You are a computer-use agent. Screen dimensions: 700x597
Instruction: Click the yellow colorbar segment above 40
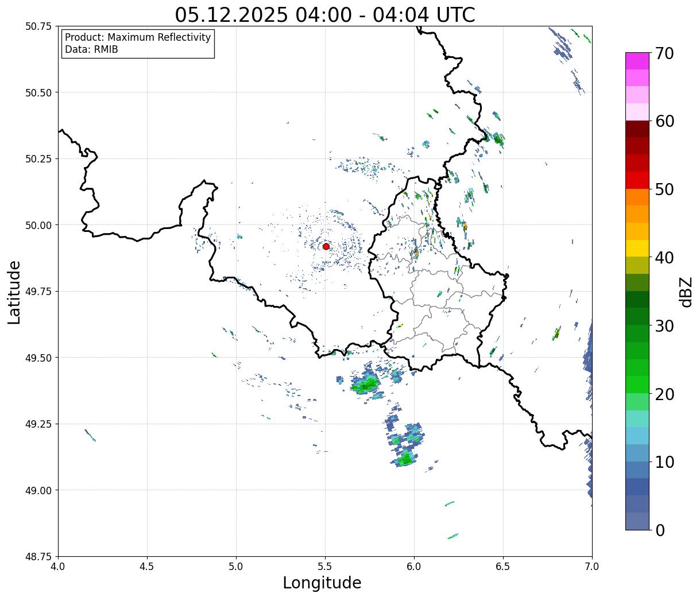637,249
